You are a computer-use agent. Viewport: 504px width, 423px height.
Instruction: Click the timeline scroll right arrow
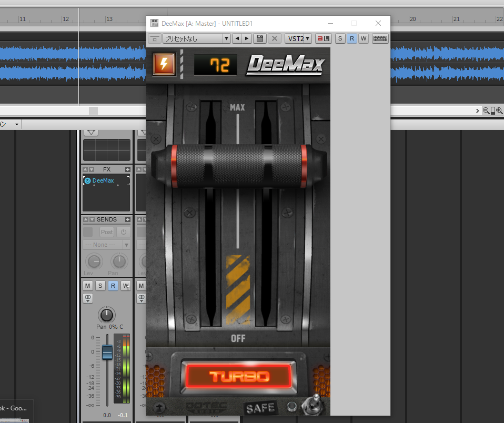pos(478,111)
